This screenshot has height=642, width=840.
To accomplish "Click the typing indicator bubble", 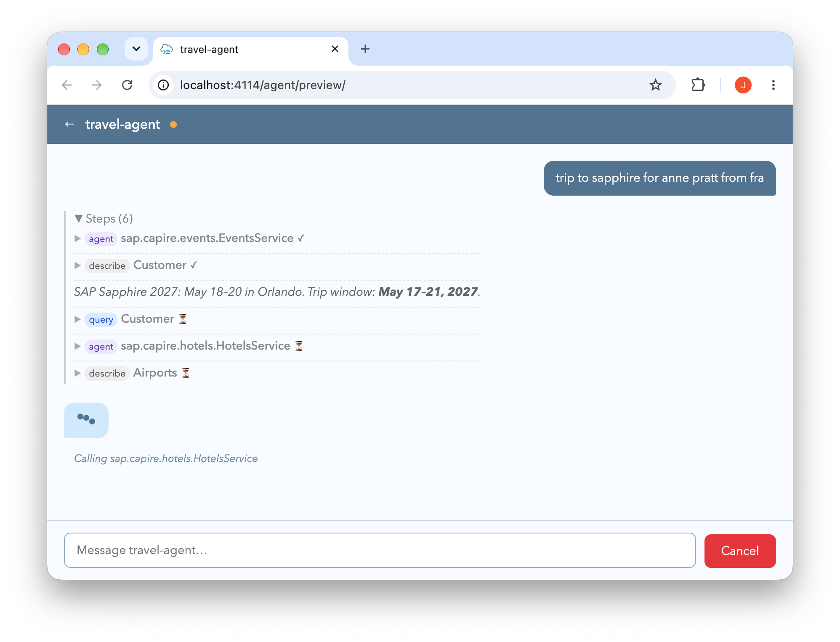I will [x=86, y=420].
